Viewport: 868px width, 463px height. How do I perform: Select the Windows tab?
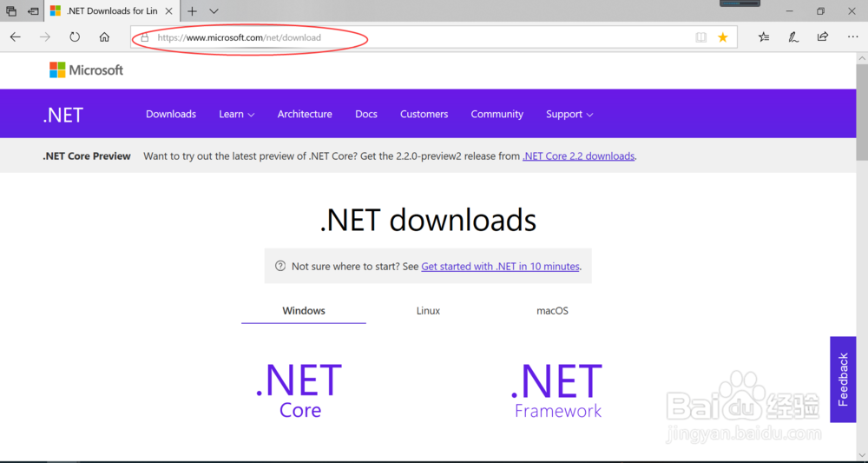click(x=304, y=311)
